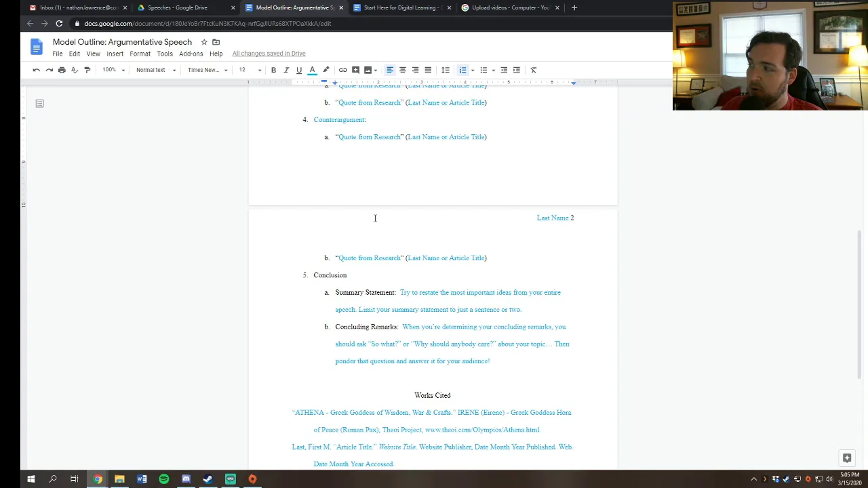Insert a link with the link icon
Image resolution: width=868 pixels, height=488 pixels.
pyautogui.click(x=343, y=70)
